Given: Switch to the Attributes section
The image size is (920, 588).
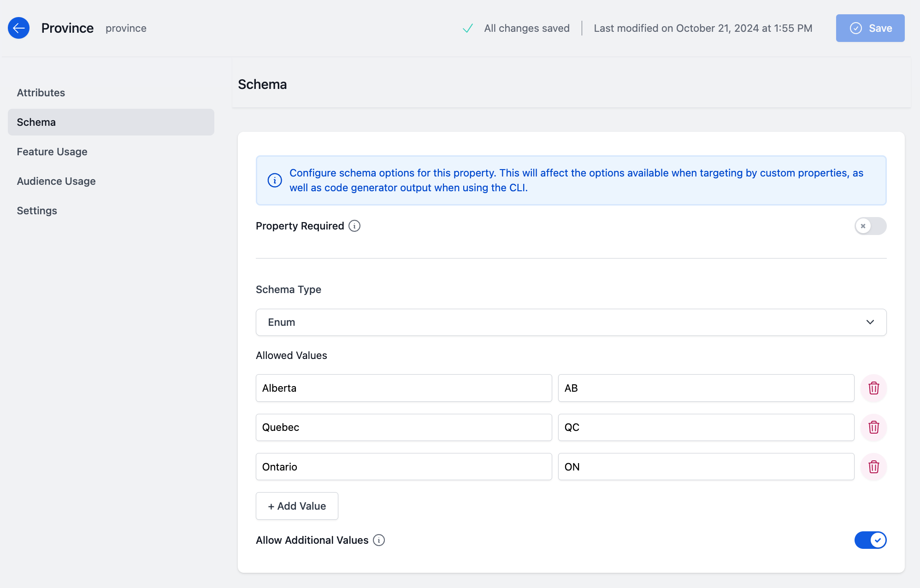Looking at the screenshot, I should click(x=41, y=93).
